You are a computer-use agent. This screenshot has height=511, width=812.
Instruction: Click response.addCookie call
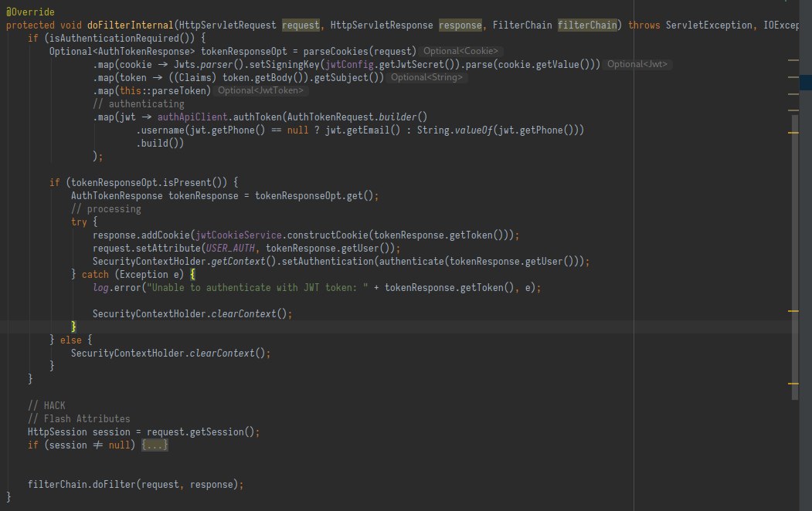[x=141, y=235]
